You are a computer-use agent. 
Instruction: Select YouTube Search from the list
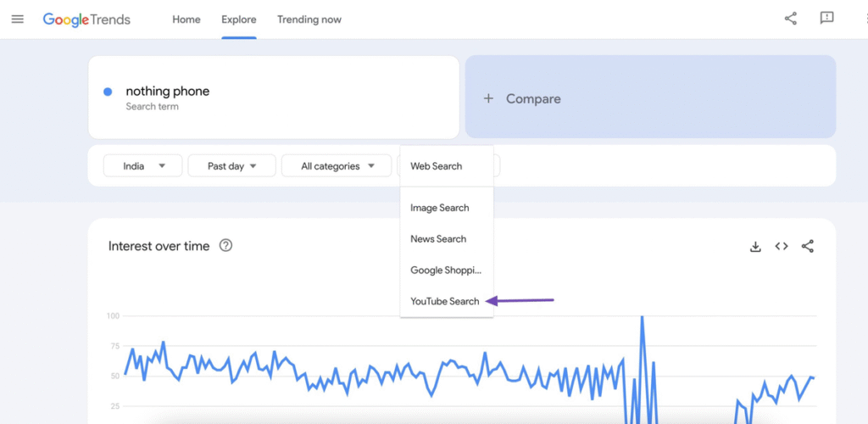445,301
